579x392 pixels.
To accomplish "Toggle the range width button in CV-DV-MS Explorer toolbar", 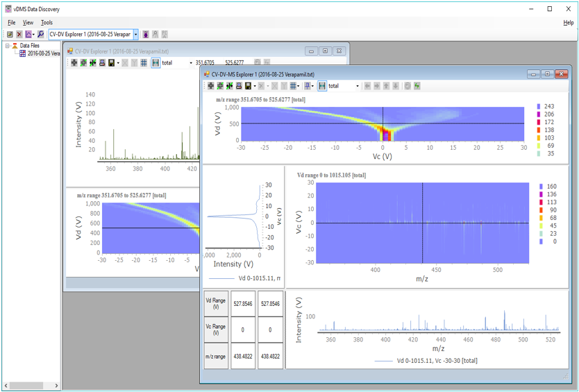I will point(322,85).
